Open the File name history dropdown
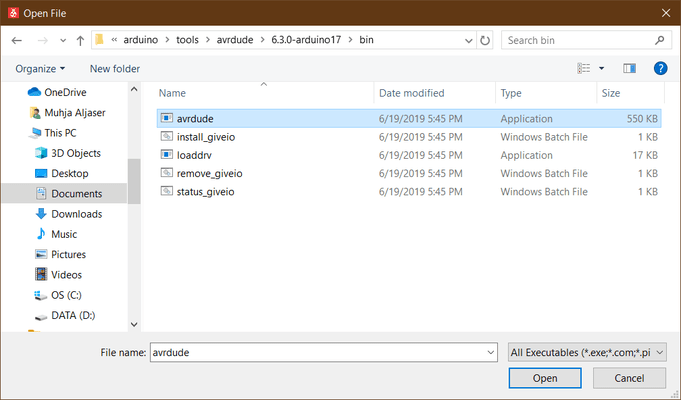 coord(491,352)
